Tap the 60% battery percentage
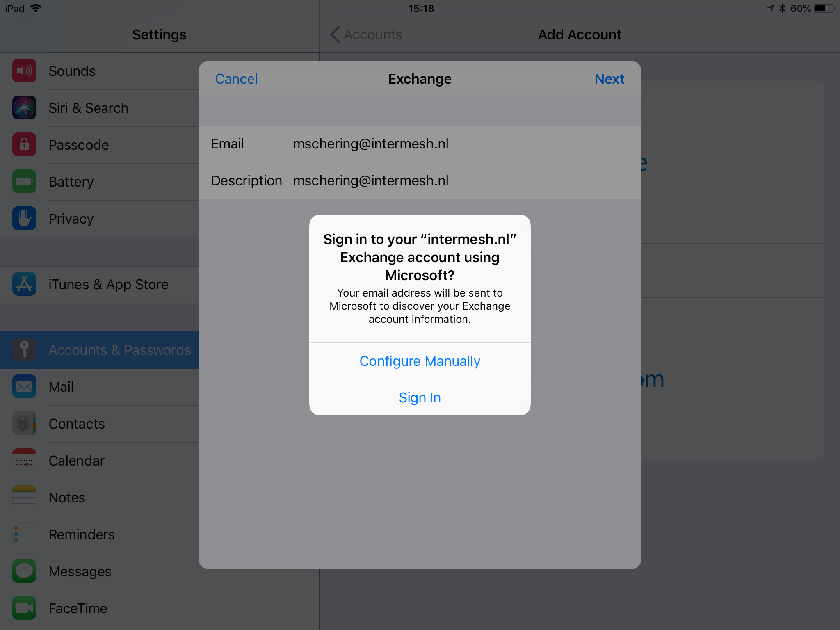The width and height of the screenshot is (840, 630). 801,8
